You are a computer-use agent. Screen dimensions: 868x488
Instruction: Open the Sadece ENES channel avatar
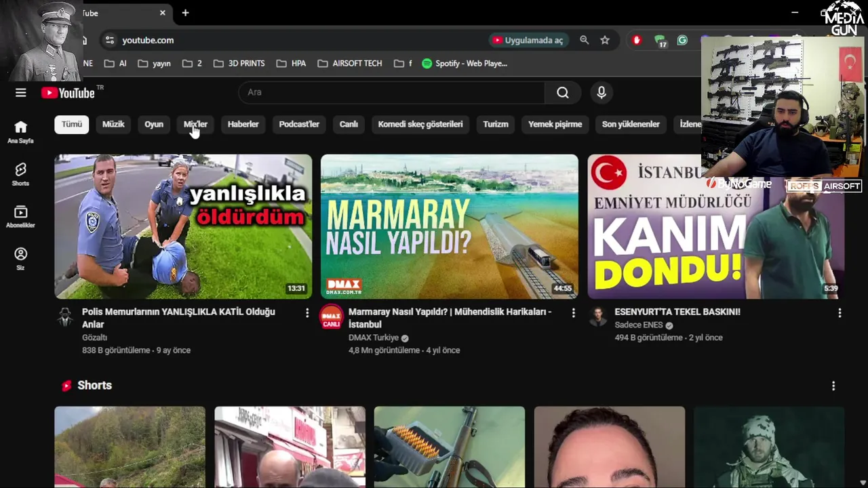pyautogui.click(x=597, y=317)
